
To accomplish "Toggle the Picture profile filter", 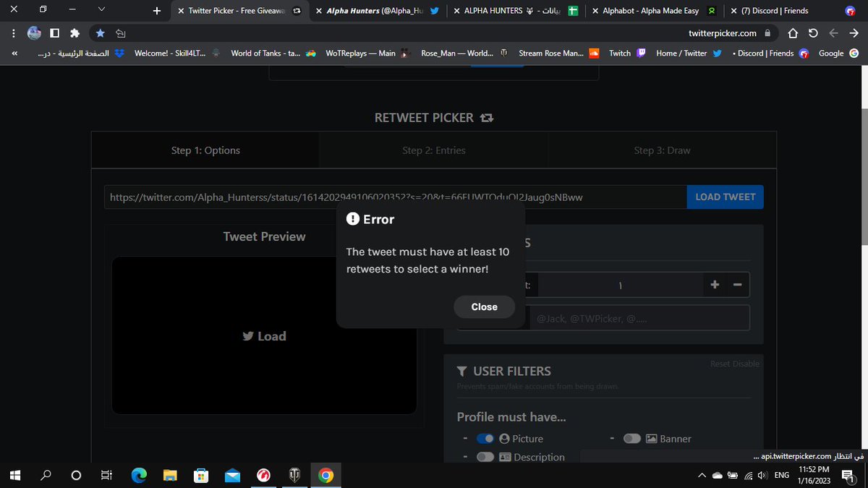I will tap(485, 438).
